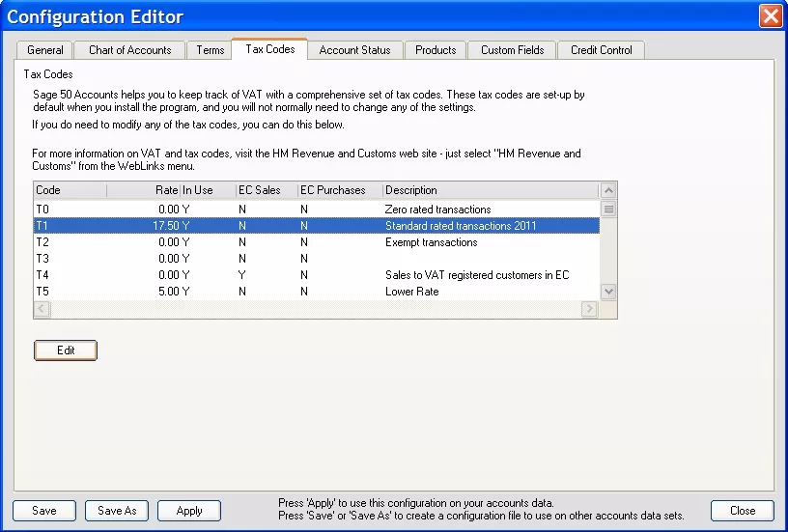Click 'Standard rated transactions 2011' description
This screenshot has width=788, height=532.
coord(461,226)
